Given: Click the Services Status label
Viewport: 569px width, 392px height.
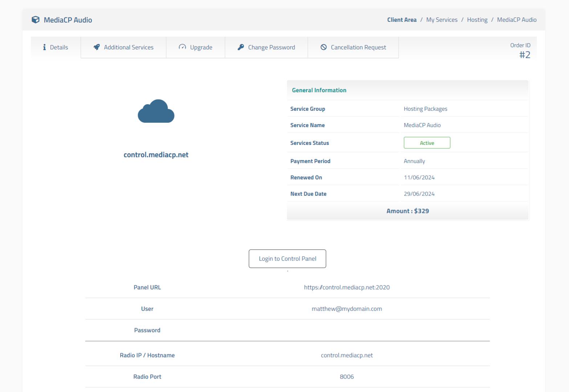Looking at the screenshot, I should coord(309,143).
